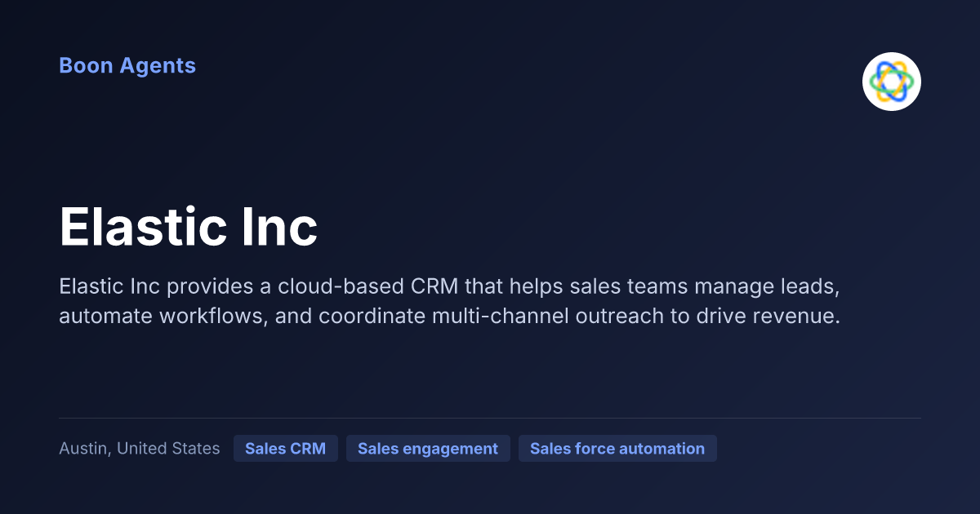Click the circular Boon Agents logo icon
Screen dimensions: 980x514
coord(892,82)
